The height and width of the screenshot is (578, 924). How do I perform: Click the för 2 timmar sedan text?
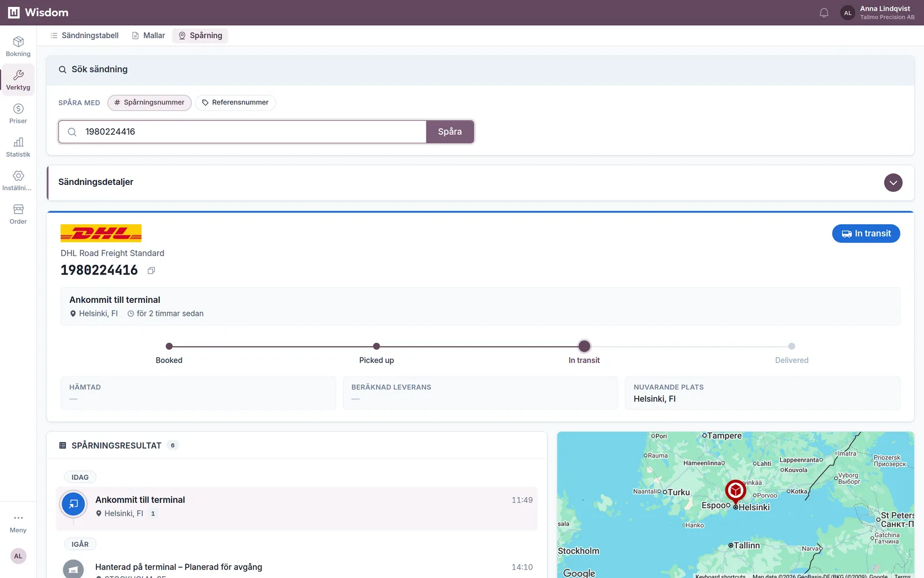[170, 314]
